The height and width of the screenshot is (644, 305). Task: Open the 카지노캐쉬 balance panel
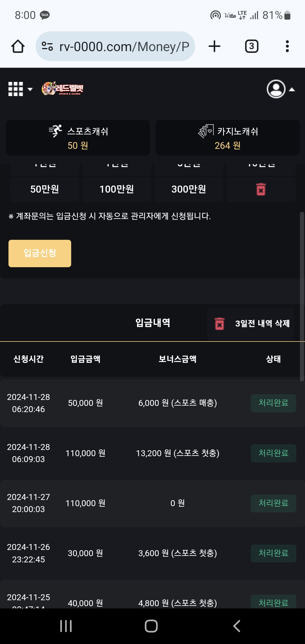click(x=228, y=138)
